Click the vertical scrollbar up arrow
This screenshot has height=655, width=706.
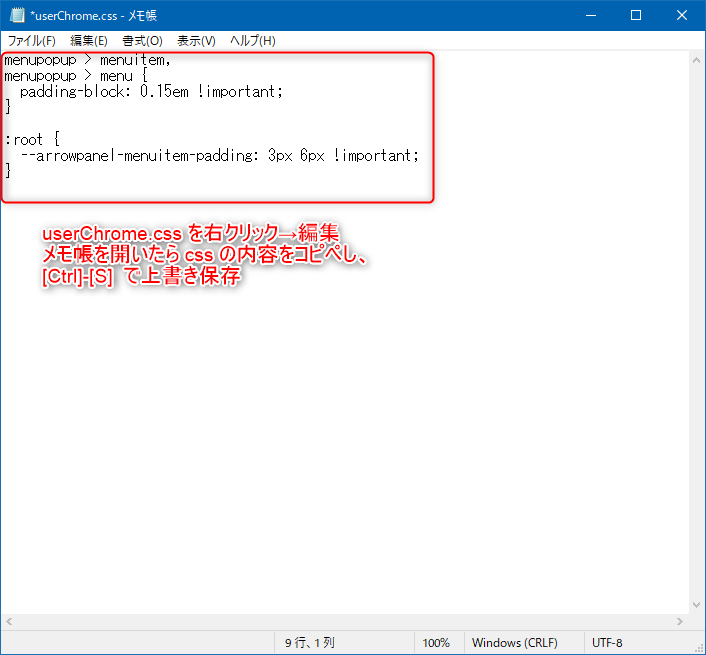[696, 60]
